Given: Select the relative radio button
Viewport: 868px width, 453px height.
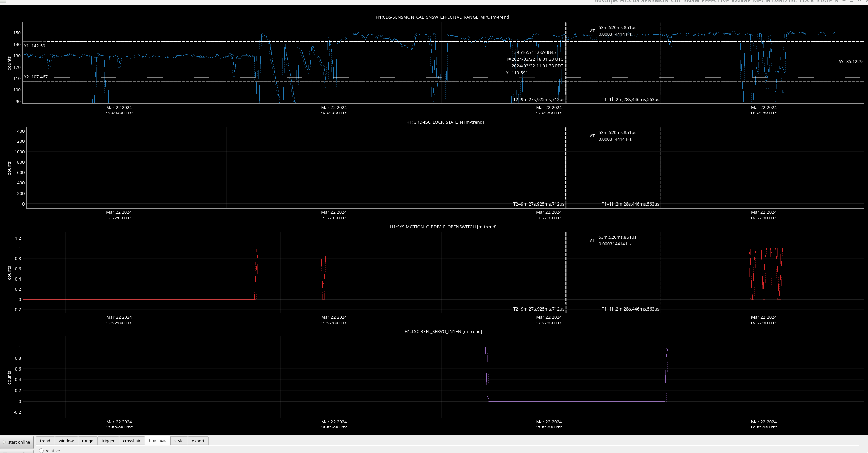Looking at the screenshot, I should coord(41,451).
